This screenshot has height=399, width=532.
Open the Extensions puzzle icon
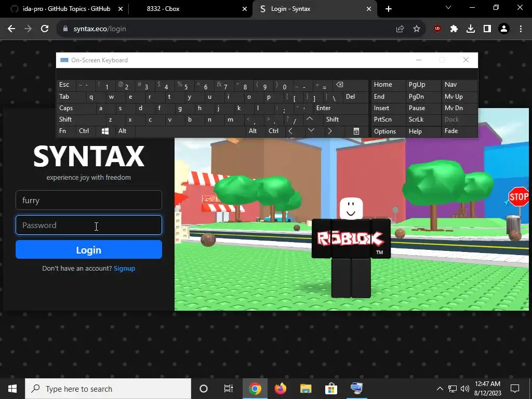tap(454, 29)
